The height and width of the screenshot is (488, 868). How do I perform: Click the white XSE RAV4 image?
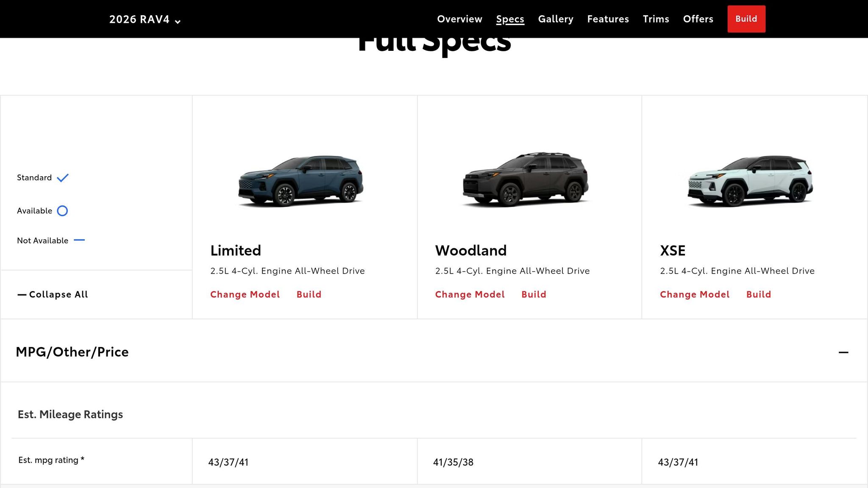click(750, 181)
